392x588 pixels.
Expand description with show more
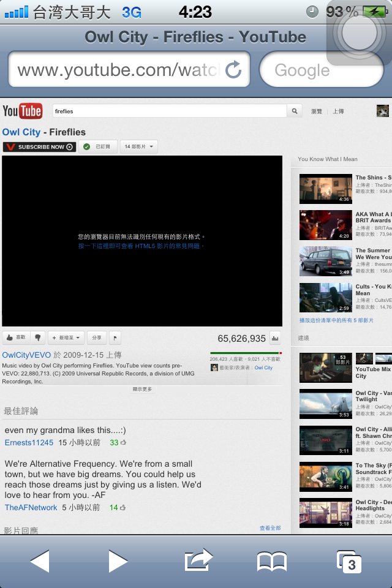[142, 390]
